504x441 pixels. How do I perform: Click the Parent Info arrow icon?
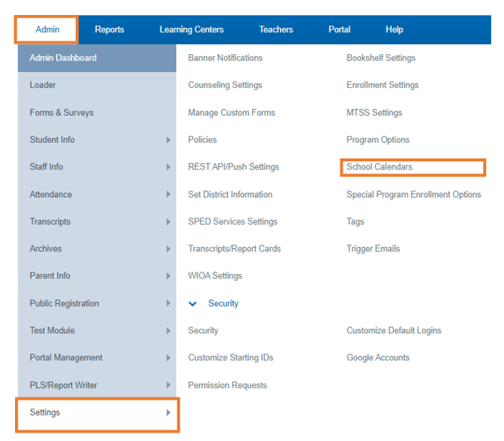click(168, 276)
